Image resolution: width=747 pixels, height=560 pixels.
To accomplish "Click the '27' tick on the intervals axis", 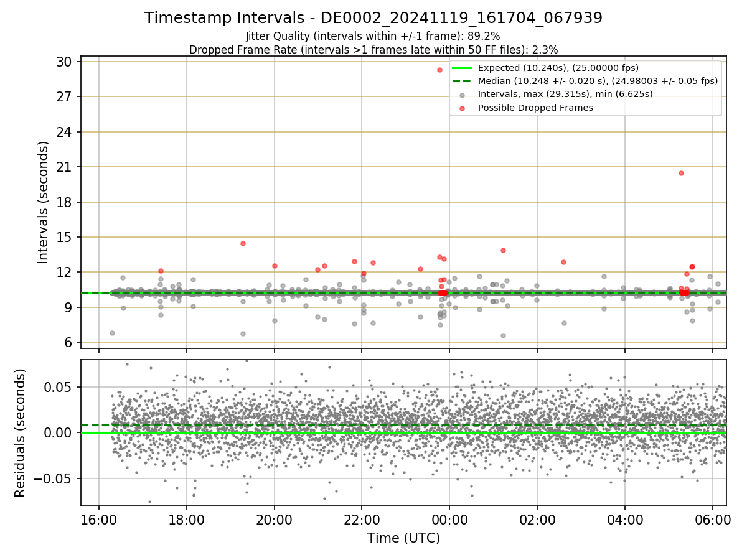I will click(x=65, y=96).
